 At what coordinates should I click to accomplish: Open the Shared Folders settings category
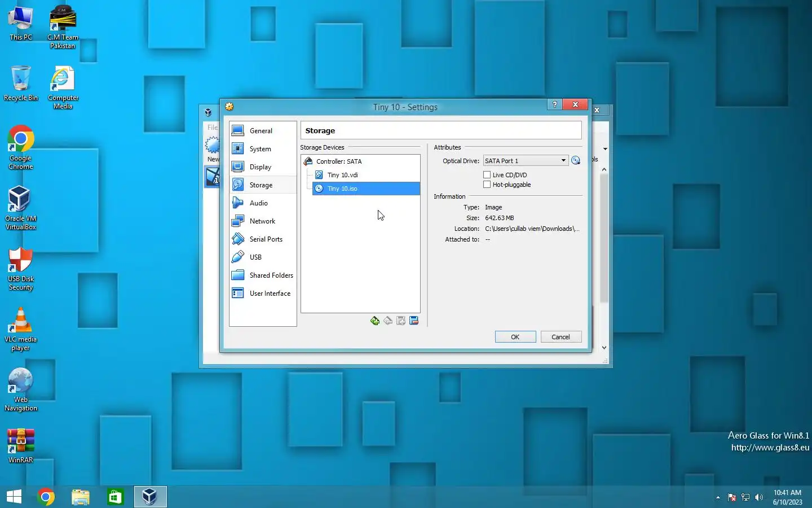point(263,275)
